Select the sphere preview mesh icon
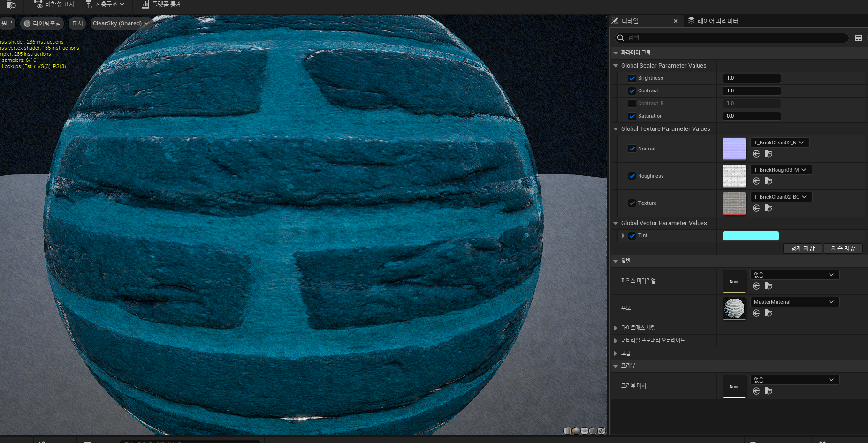 (576, 430)
